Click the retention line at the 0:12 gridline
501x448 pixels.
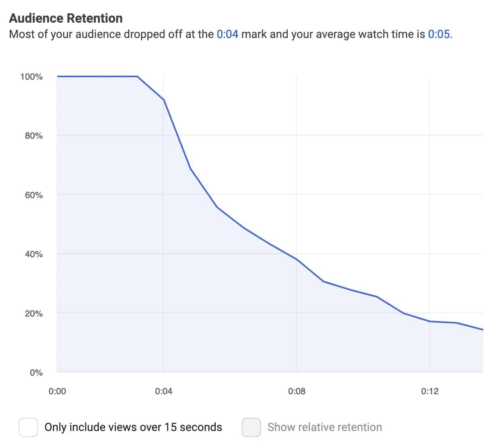point(429,321)
